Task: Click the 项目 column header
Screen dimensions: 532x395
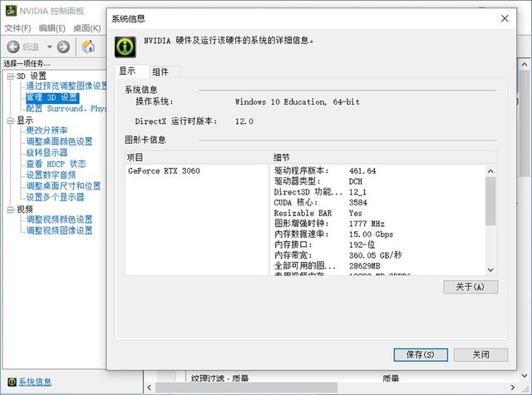Action: [198, 158]
